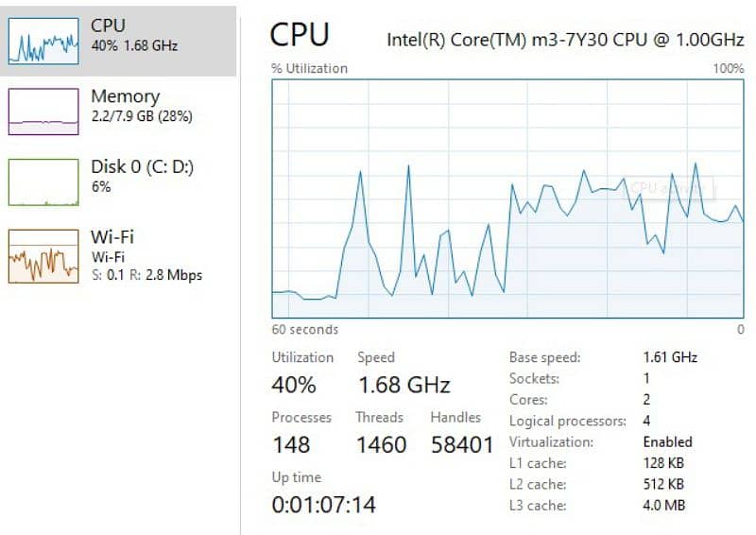Click the Base speed 1.61 GHz value
Viewport: 756px width, 535px height.
pyautogui.click(x=670, y=357)
